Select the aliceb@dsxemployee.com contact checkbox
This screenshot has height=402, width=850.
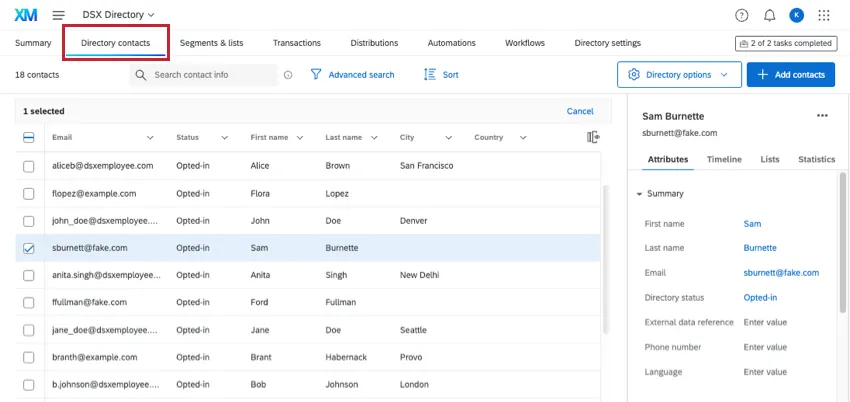pyautogui.click(x=28, y=165)
